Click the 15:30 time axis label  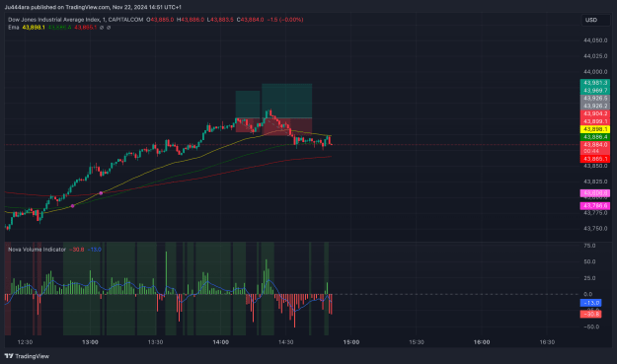[417, 342]
